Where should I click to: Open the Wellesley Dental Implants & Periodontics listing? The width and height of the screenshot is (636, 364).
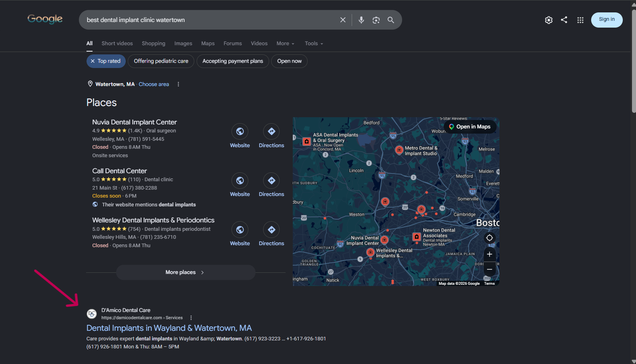[x=153, y=220]
